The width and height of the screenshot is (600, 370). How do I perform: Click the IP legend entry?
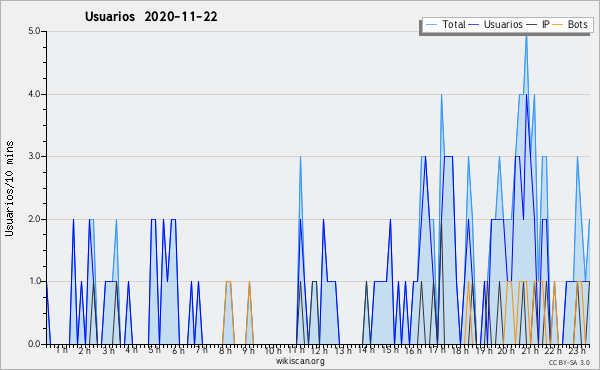538,25
